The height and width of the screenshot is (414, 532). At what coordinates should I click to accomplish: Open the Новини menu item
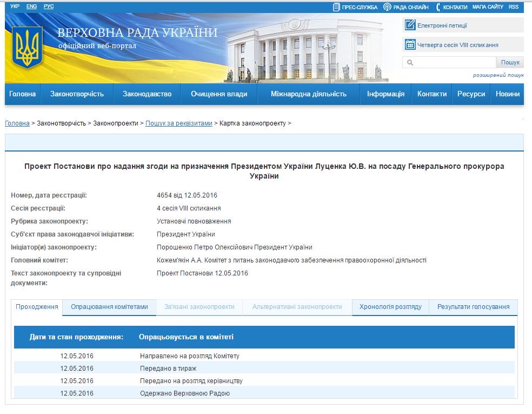pyautogui.click(x=508, y=94)
